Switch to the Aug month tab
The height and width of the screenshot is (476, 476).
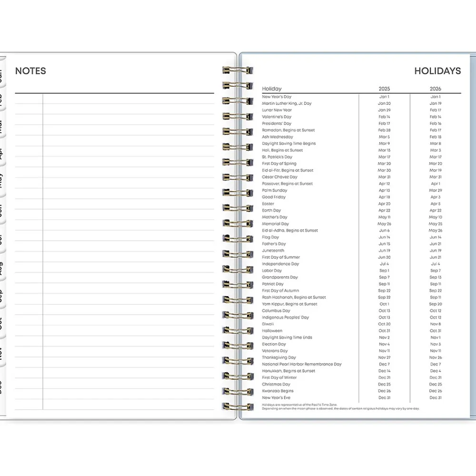[1, 268]
